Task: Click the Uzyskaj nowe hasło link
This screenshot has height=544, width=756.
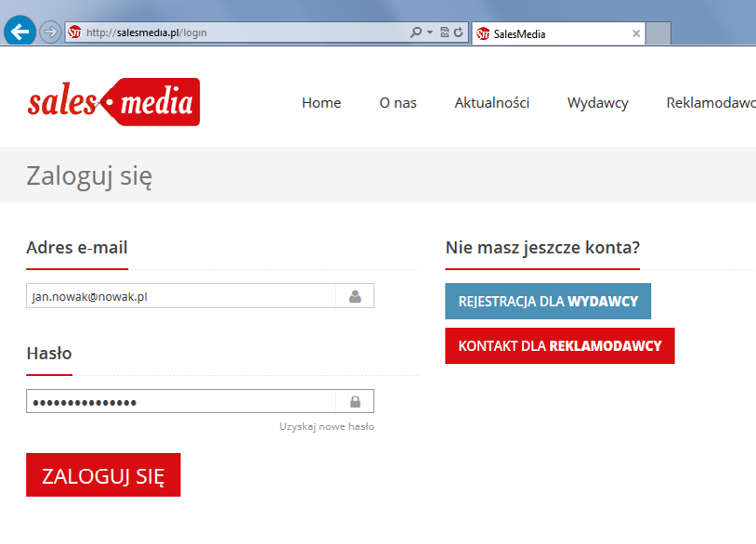Action: [x=326, y=426]
